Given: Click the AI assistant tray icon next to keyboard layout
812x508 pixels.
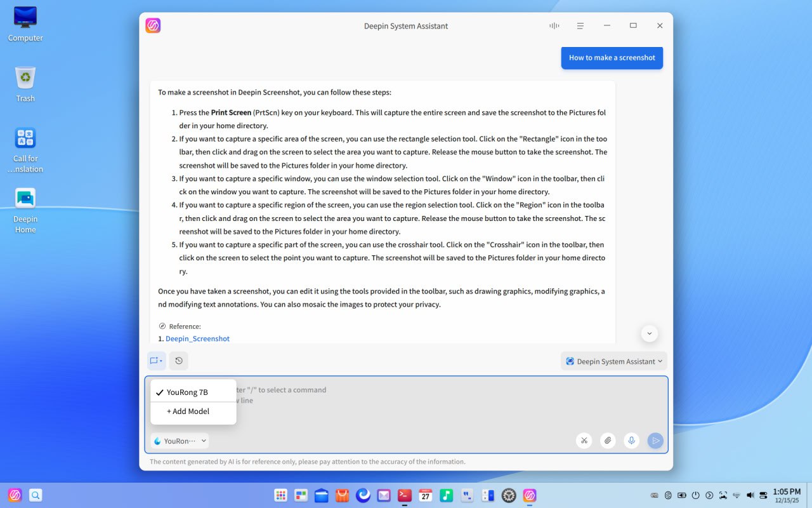Looking at the screenshot, I should (x=669, y=495).
